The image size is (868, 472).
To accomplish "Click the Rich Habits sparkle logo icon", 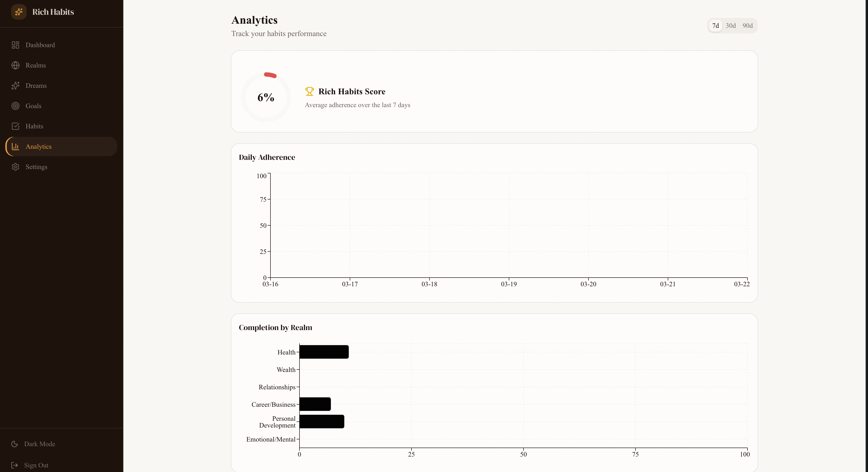I will click(19, 12).
